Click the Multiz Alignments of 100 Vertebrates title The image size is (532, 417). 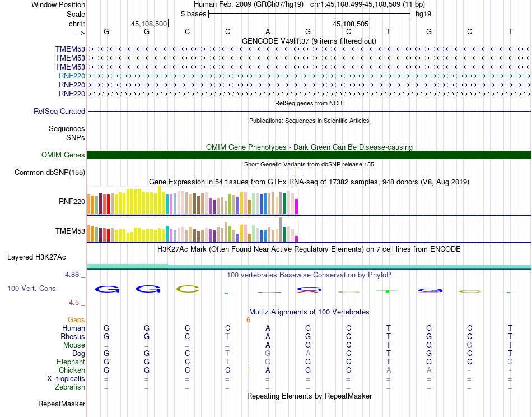click(x=309, y=312)
